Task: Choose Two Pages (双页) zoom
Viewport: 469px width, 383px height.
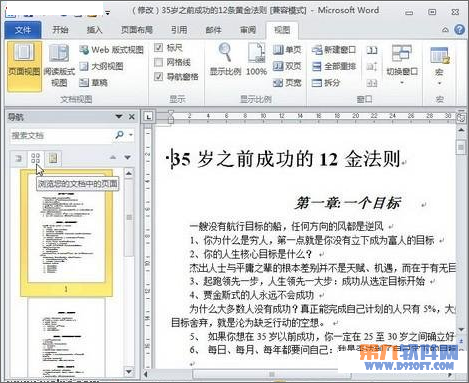Action: coord(287,66)
